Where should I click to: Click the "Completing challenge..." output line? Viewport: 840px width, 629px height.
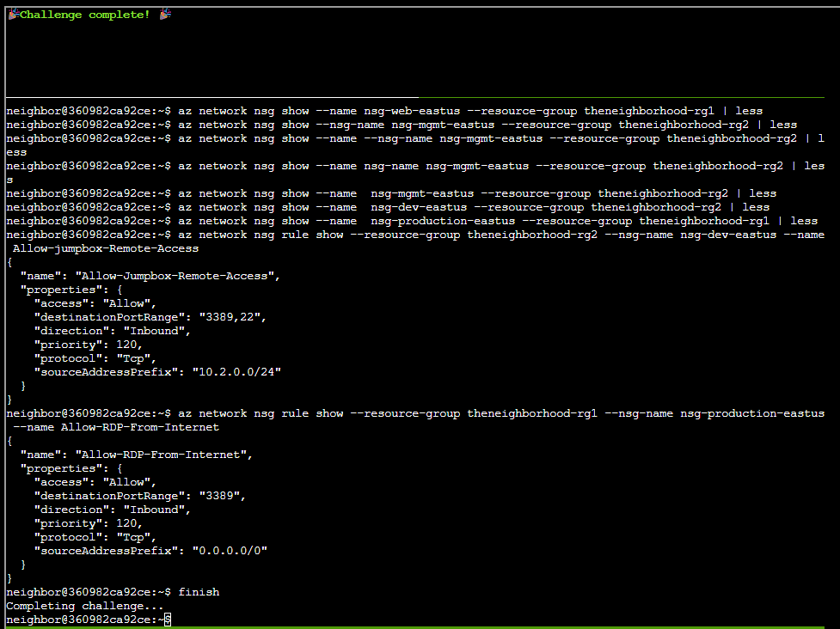[84, 606]
